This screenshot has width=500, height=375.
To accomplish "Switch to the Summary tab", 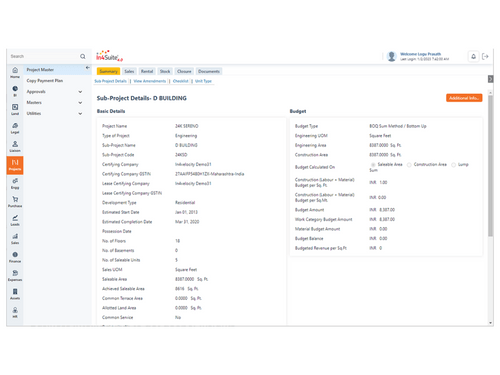I will (108, 71).
